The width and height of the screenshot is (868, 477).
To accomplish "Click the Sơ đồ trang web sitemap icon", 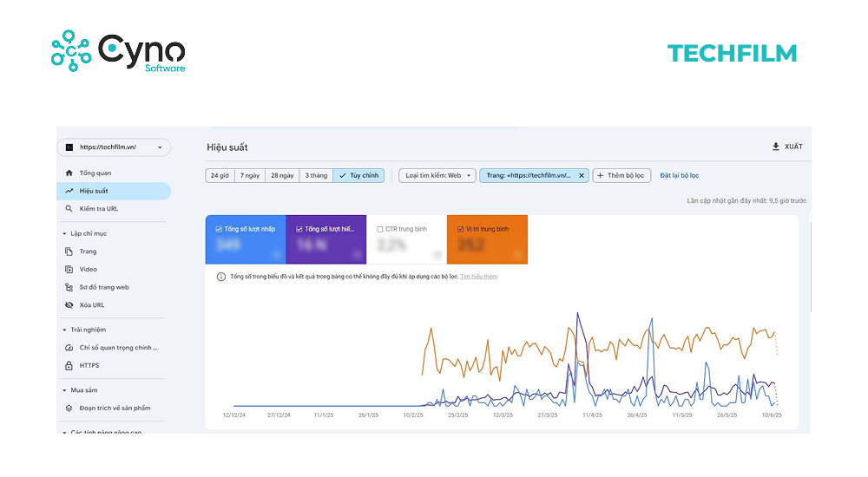I will [x=69, y=287].
